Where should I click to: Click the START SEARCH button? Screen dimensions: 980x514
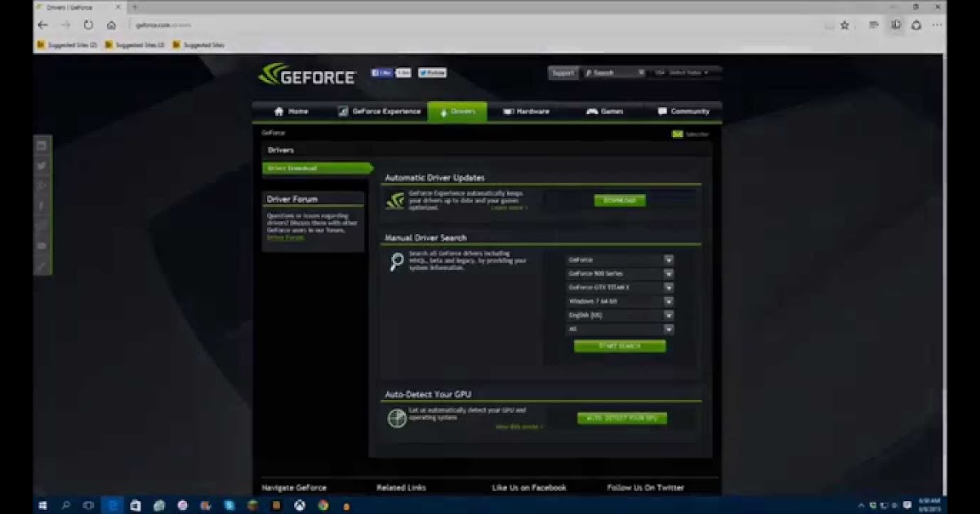620,346
